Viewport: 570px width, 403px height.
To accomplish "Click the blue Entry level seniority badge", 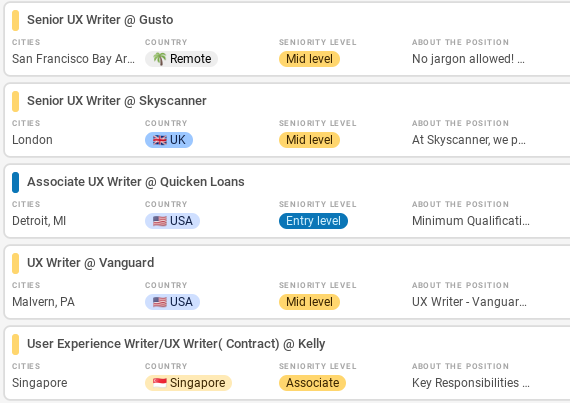I will tap(313, 221).
